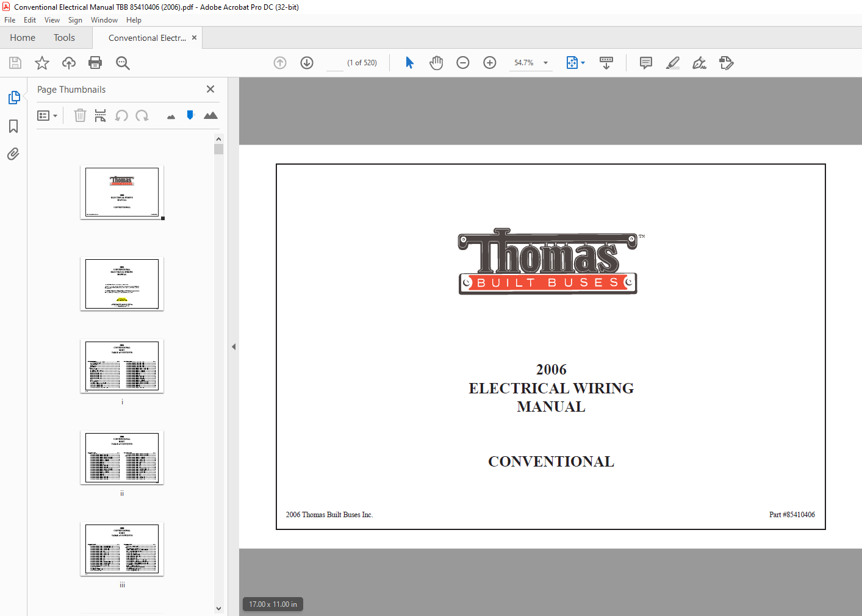This screenshot has width=862, height=616.
Task: Add a sticky note comment
Action: [646, 63]
